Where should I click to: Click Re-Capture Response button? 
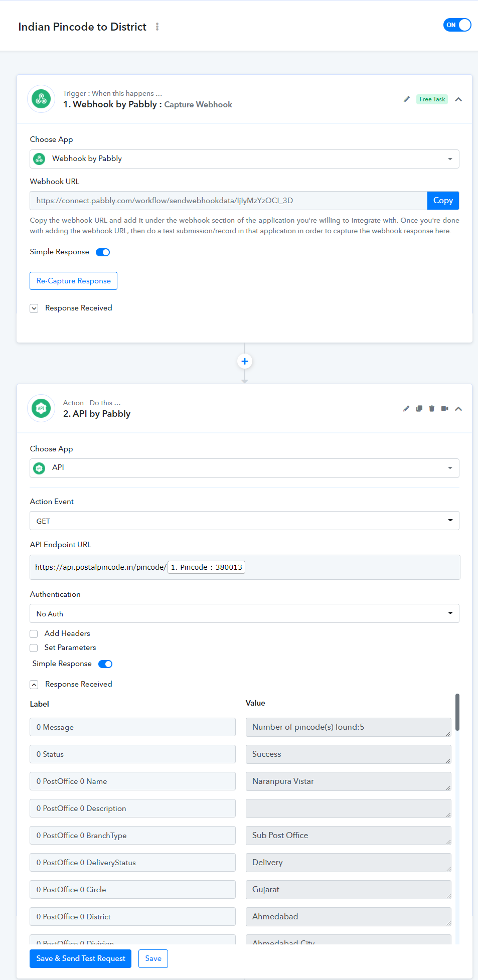pyautogui.click(x=73, y=281)
